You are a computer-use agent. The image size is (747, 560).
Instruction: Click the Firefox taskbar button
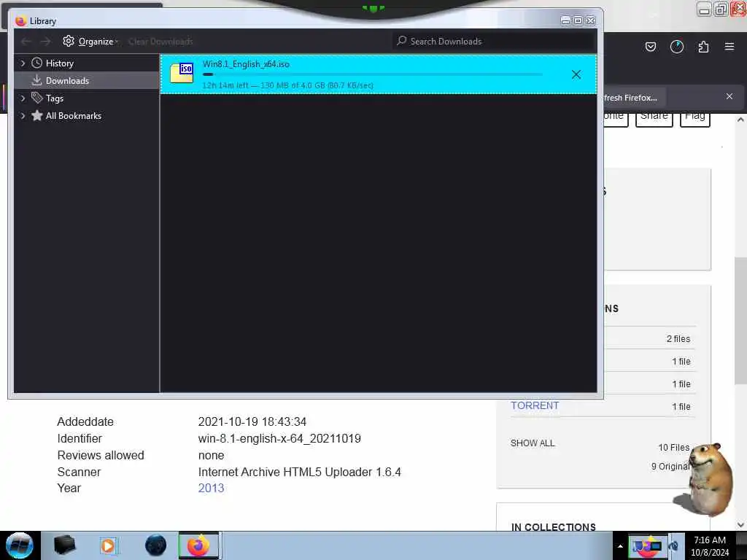pyautogui.click(x=198, y=545)
